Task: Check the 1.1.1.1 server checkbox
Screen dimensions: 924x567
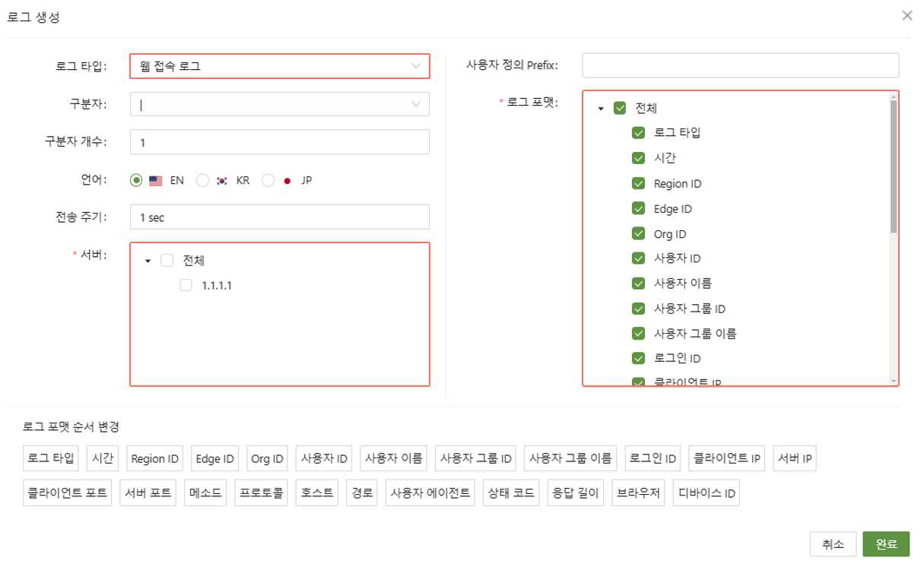Action: (x=186, y=286)
